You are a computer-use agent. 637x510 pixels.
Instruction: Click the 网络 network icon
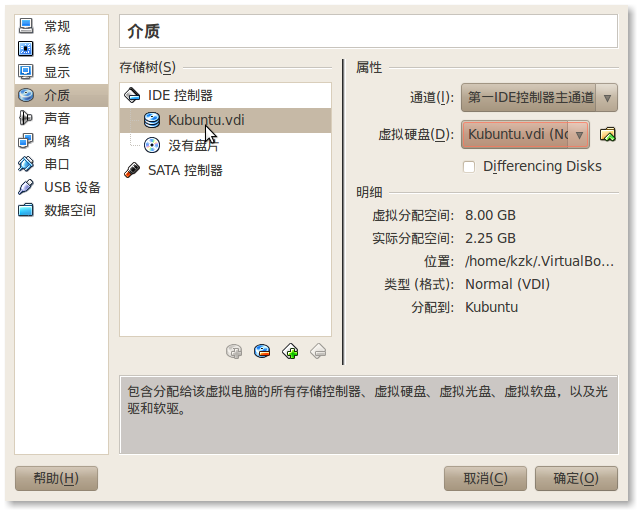point(26,141)
